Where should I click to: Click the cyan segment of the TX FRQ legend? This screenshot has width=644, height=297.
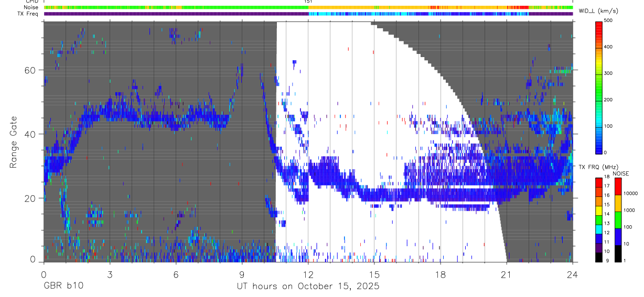click(599, 229)
